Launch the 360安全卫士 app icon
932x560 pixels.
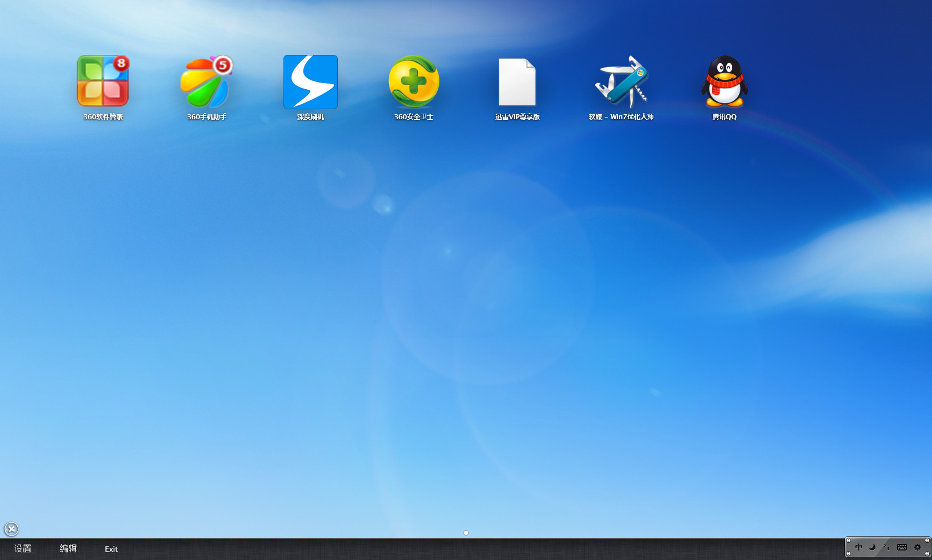pos(414,82)
